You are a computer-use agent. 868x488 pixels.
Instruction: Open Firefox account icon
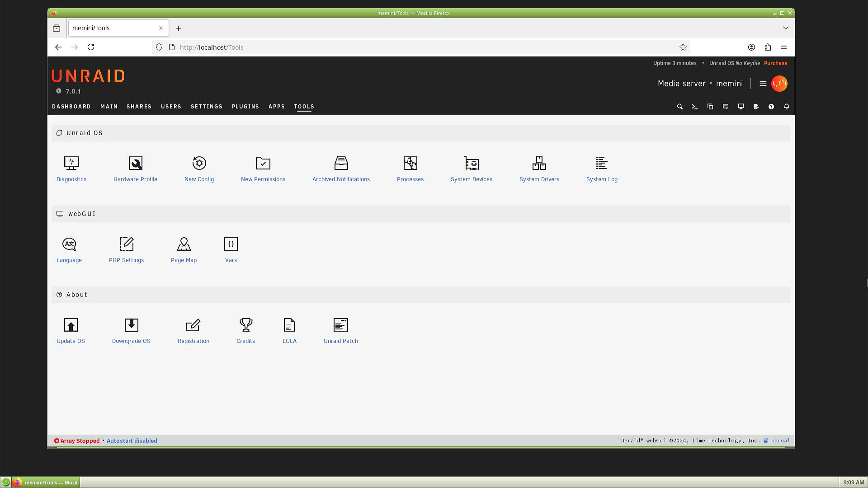[751, 47]
